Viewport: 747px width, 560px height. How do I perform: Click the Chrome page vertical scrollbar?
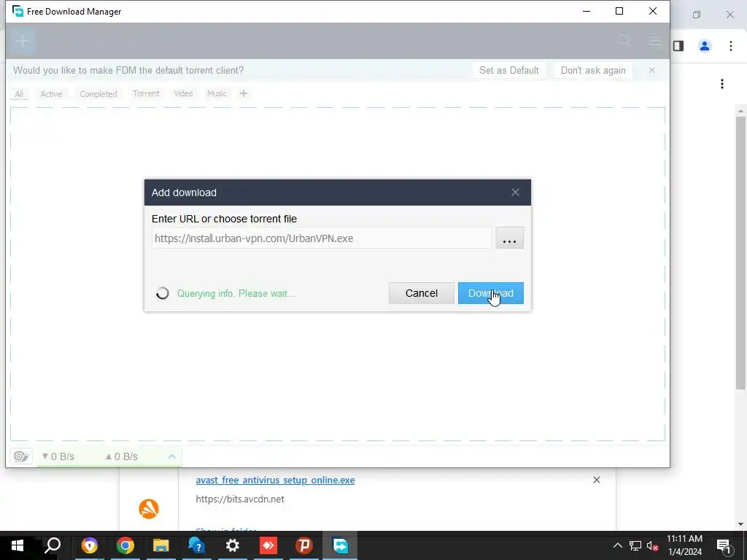click(740, 252)
